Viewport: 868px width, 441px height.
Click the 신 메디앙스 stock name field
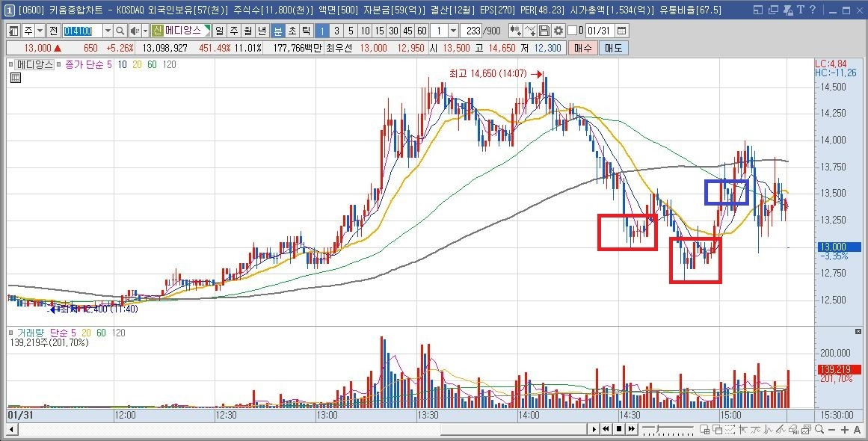click(181, 31)
